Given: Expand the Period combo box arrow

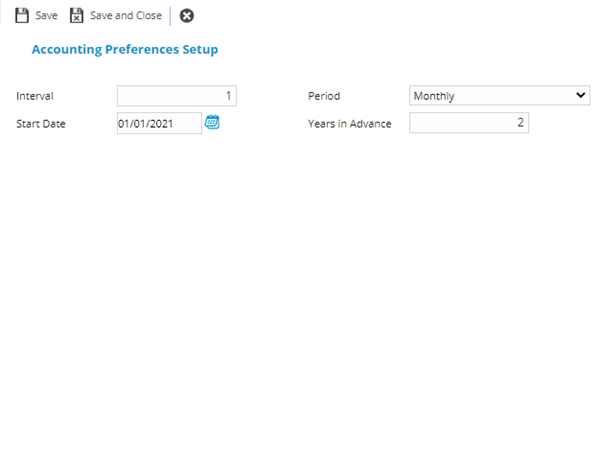Looking at the screenshot, I should (581, 96).
